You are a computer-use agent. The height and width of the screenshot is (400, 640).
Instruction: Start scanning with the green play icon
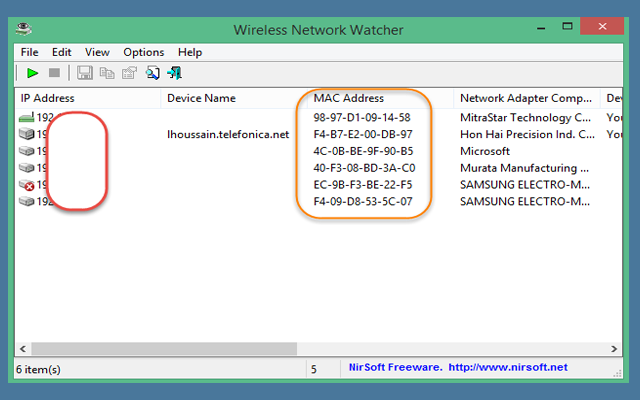(x=32, y=73)
